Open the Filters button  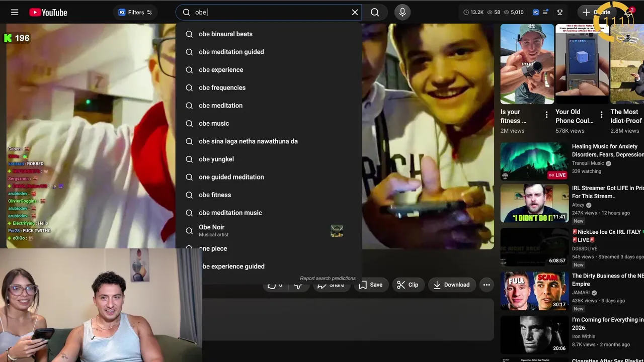(x=135, y=13)
